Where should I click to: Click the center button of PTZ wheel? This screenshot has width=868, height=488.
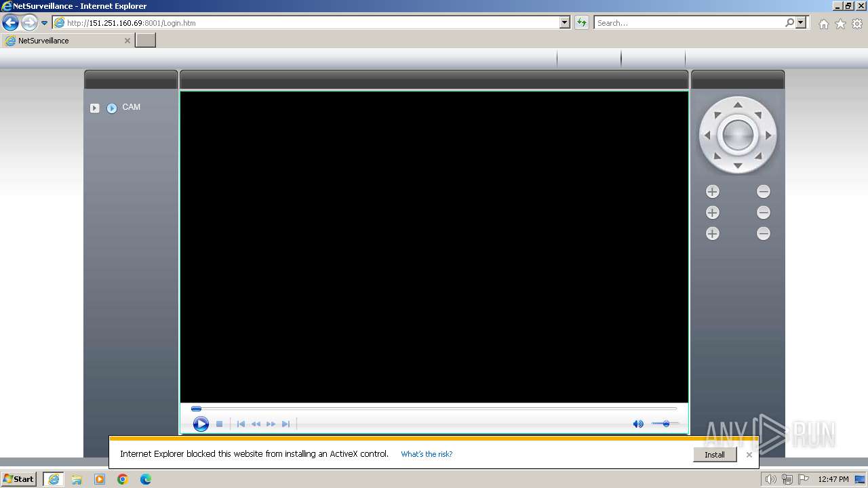(x=738, y=135)
